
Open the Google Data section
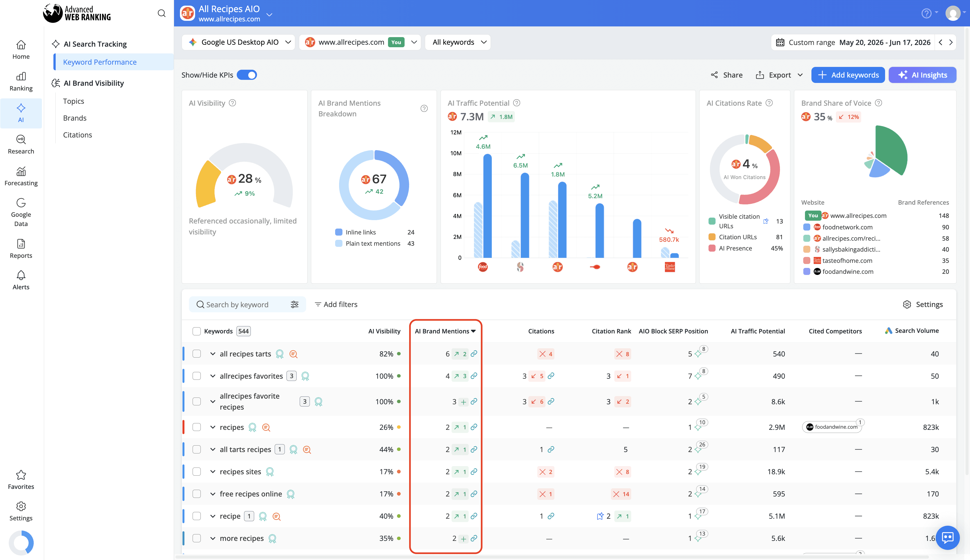[21, 212]
